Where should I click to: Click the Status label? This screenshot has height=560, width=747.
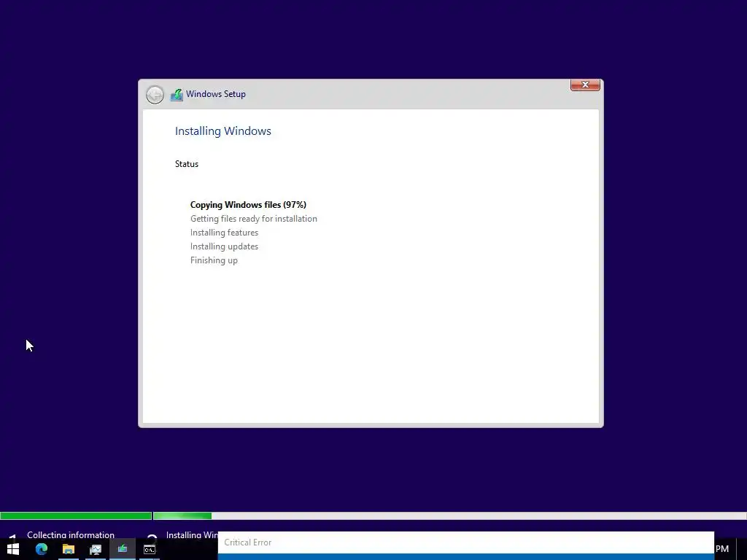click(187, 164)
